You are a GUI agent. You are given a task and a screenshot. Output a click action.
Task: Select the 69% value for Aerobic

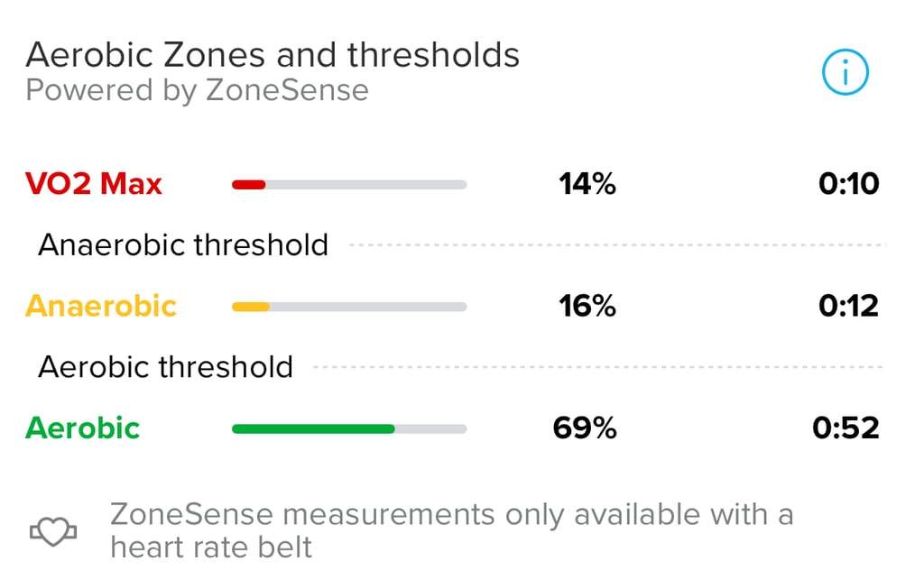pyautogui.click(x=587, y=428)
